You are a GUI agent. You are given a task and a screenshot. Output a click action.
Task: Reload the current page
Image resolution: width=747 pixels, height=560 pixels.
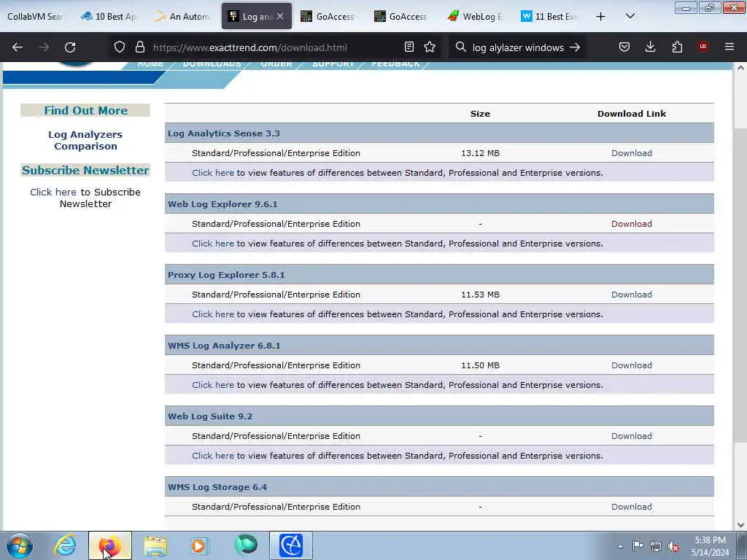click(x=70, y=47)
